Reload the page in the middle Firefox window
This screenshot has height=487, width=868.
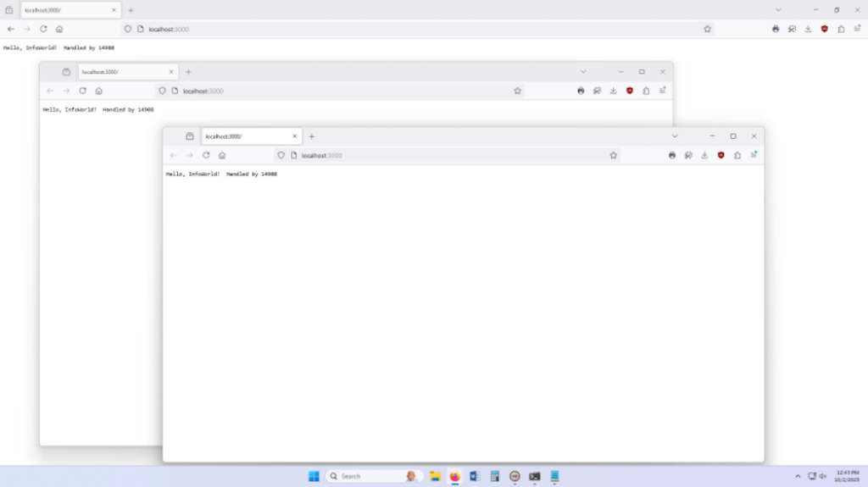pyautogui.click(x=82, y=91)
